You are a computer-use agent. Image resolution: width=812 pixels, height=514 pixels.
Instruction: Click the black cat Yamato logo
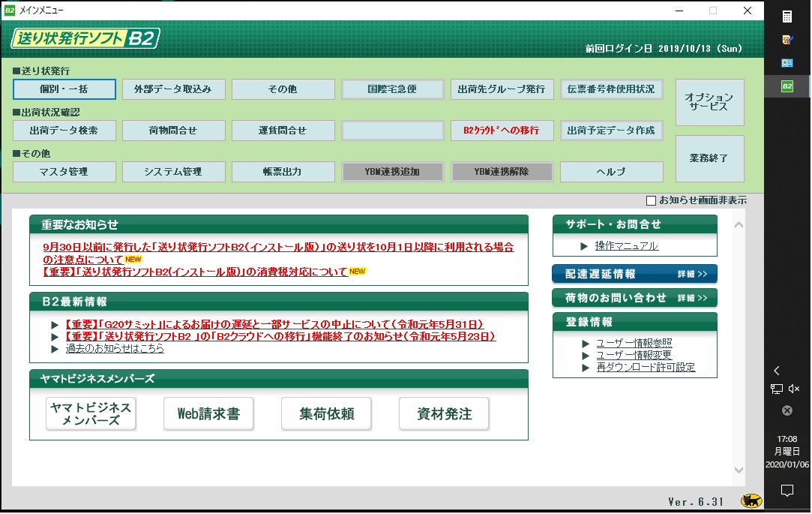click(x=751, y=500)
